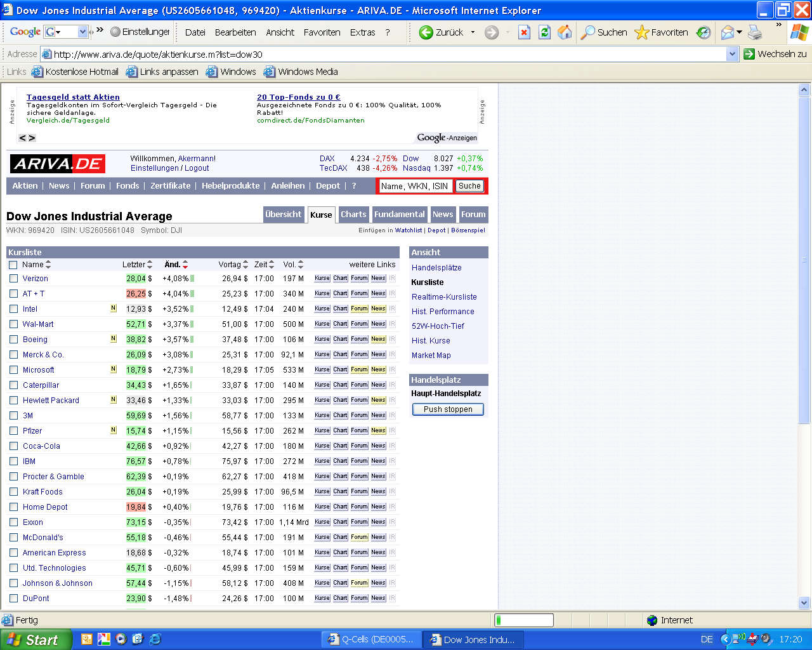Tick the Microsoft checkbox
The image size is (812, 650).
13,370
